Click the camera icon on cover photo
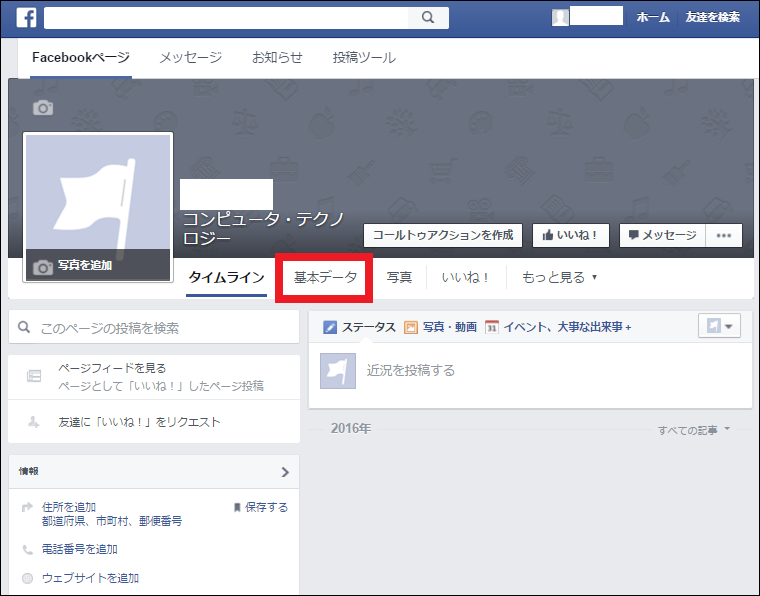This screenshot has width=760, height=596. 43,107
